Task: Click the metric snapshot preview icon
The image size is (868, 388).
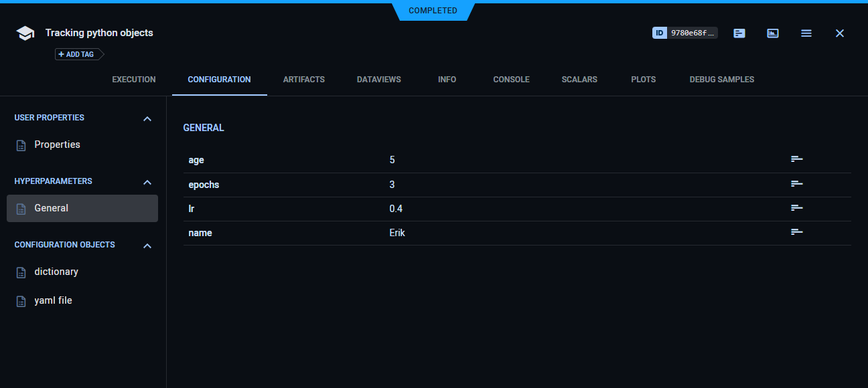Action: click(x=772, y=33)
